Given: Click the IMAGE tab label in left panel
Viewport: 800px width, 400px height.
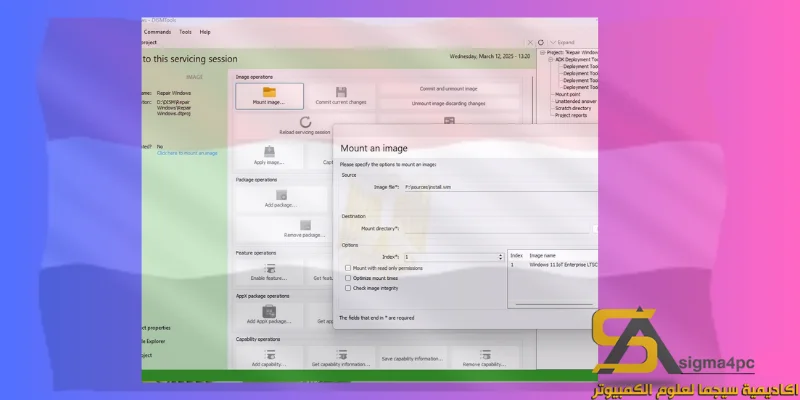Looking at the screenshot, I should pos(194,77).
